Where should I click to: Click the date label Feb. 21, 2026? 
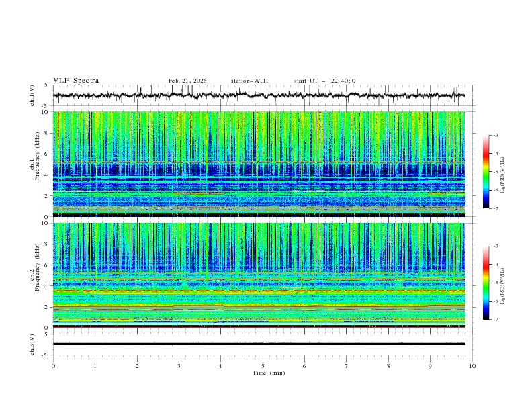(187, 81)
